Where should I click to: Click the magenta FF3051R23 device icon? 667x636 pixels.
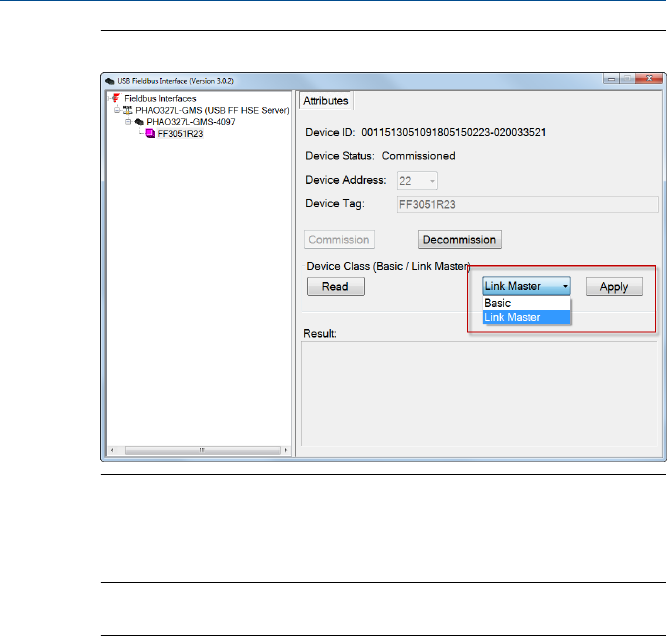click(x=150, y=132)
